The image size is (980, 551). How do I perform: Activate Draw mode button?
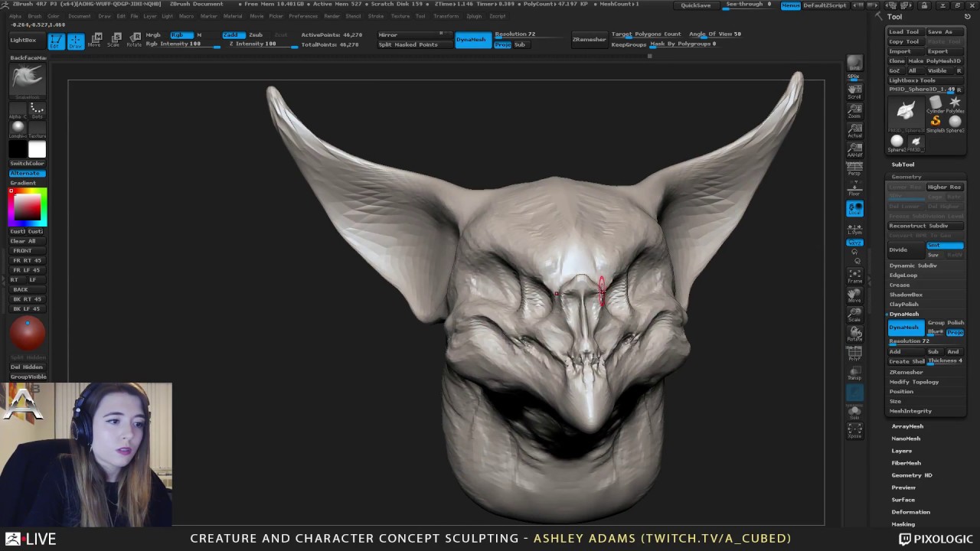(x=75, y=41)
